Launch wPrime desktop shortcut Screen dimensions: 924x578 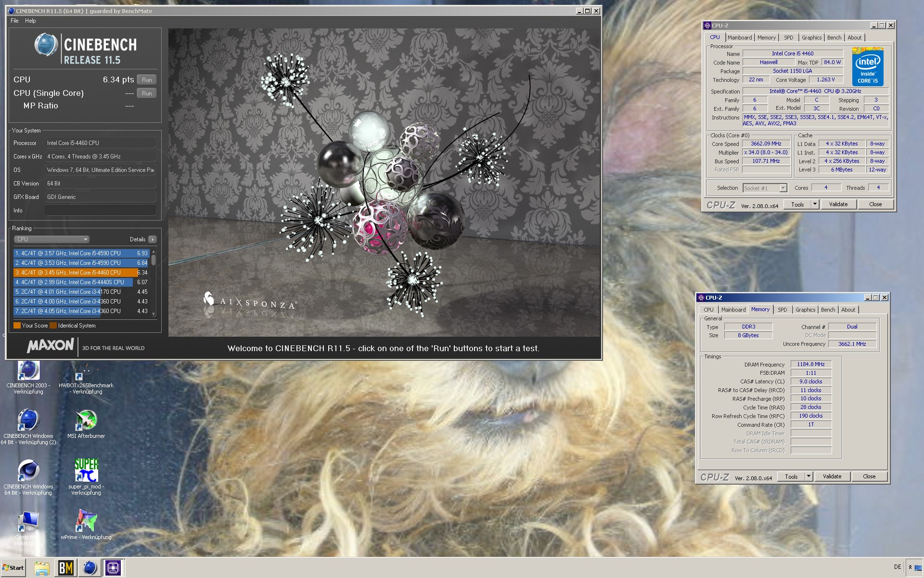[x=86, y=525]
